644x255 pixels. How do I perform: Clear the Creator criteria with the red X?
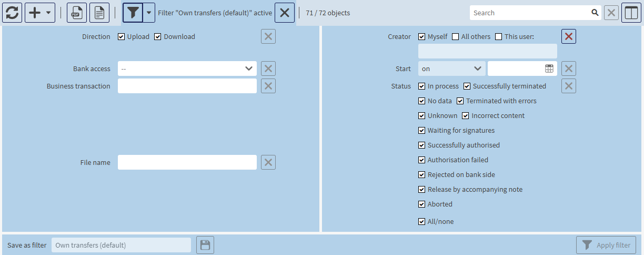pyautogui.click(x=569, y=36)
